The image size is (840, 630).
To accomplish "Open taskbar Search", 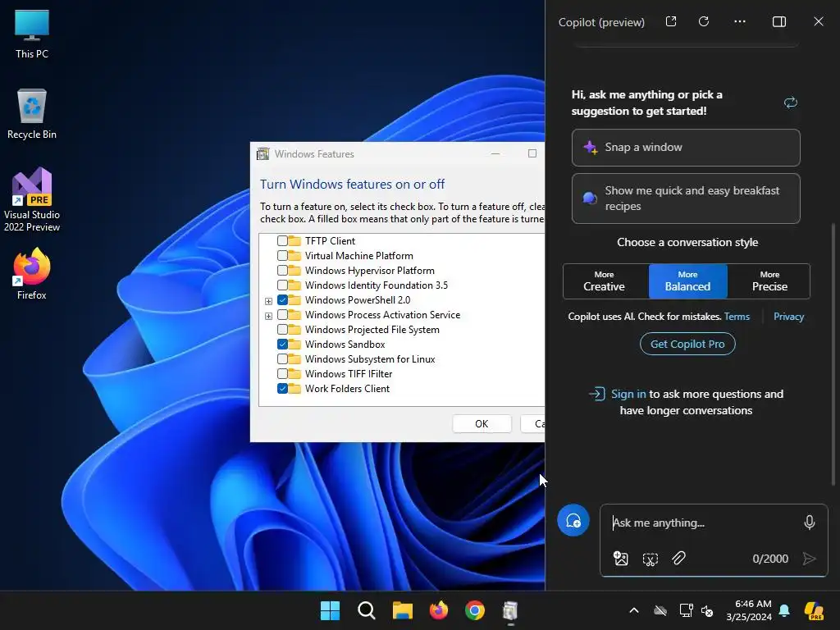I will click(367, 610).
